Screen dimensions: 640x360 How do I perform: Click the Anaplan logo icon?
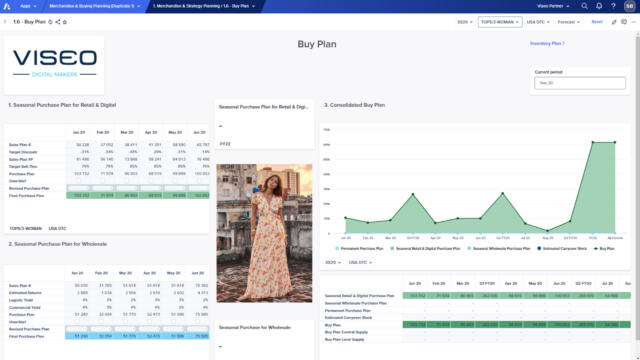pyautogui.click(x=7, y=6)
